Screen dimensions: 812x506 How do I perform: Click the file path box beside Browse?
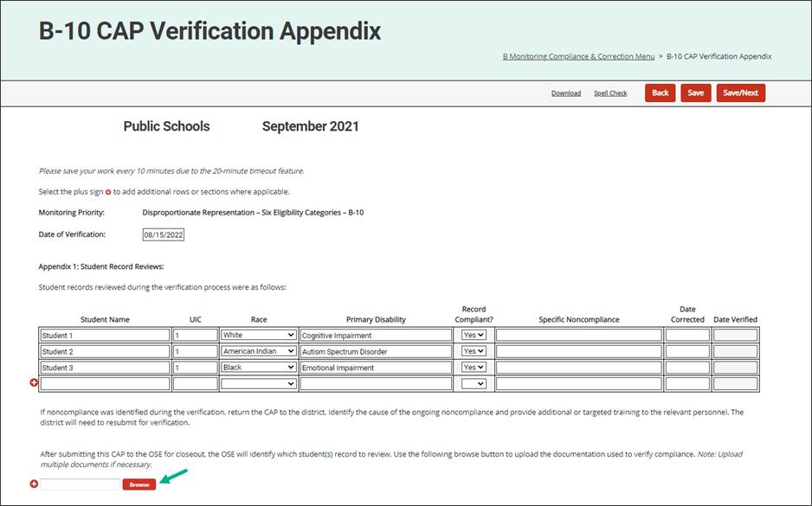(81, 484)
